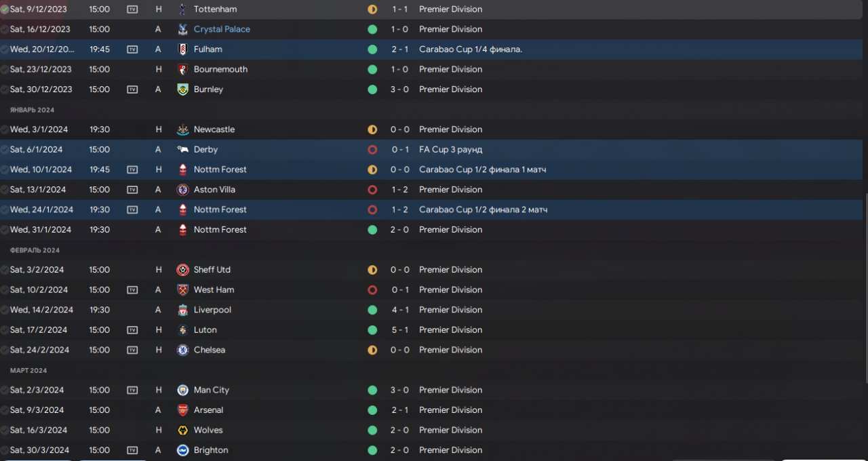Click the Derby loss result indicator
This screenshot has height=461, width=868.
372,150
